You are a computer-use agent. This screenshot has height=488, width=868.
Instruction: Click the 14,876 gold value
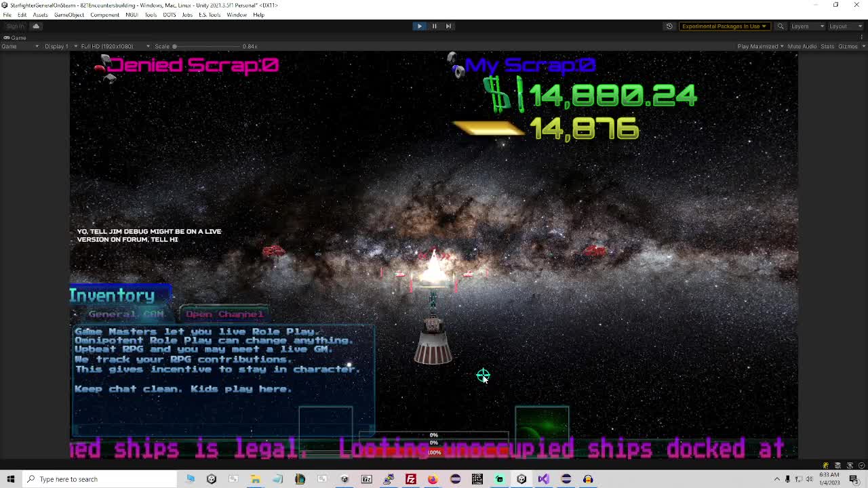[584, 129]
